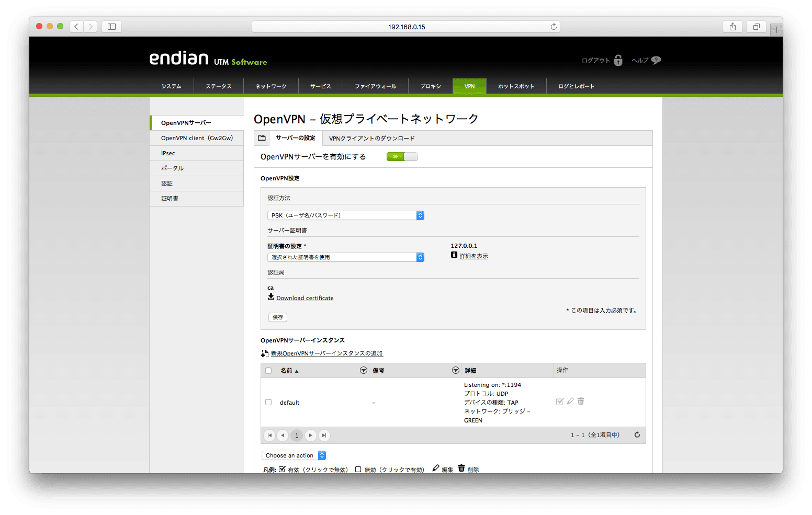The height and width of the screenshot is (515, 812).
Task: Click the folder icon beside server settings tab
Action: [x=262, y=138]
